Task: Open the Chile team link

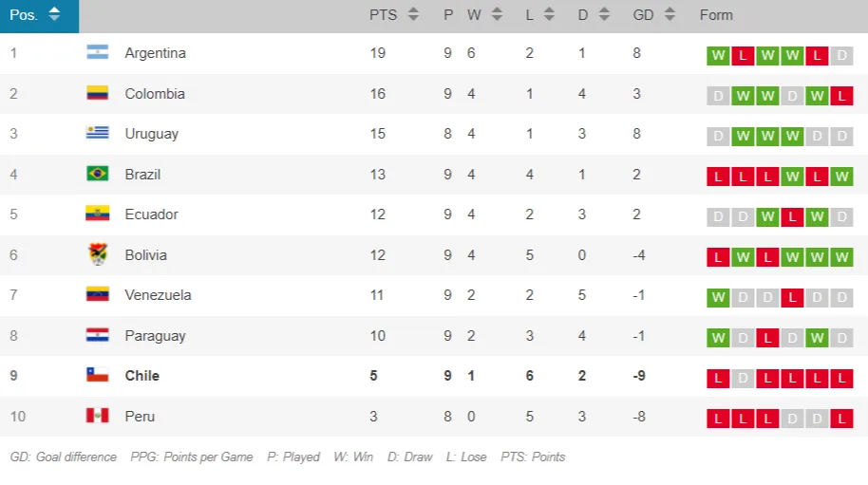Action: point(142,376)
